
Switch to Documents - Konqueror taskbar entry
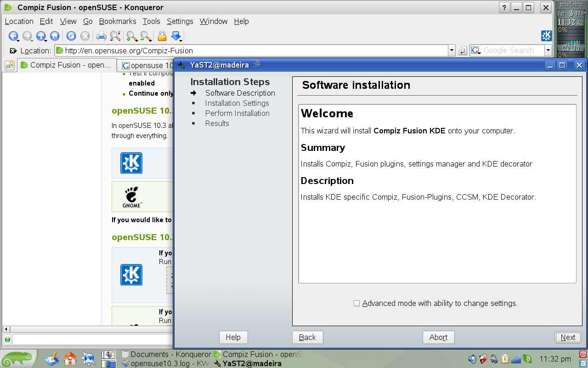(167, 355)
